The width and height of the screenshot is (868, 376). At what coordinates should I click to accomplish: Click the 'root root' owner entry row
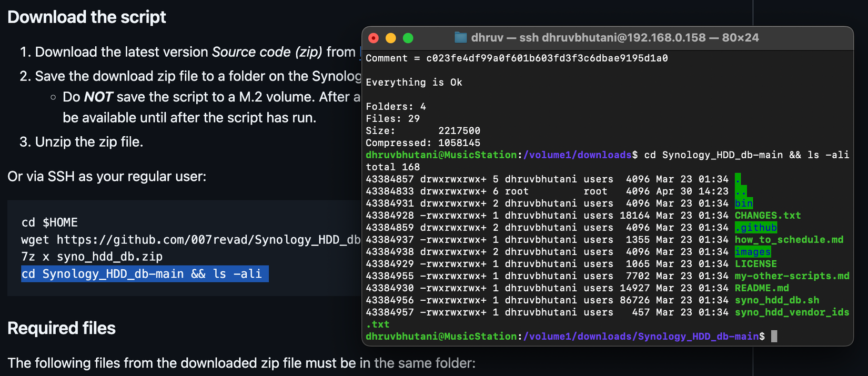click(x=556, y=191)
